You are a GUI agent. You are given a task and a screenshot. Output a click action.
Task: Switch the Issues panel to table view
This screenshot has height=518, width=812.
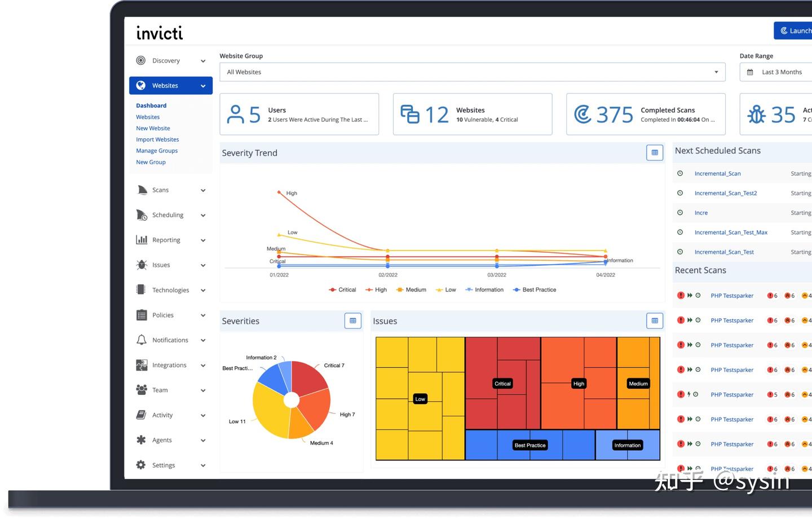[x=655, y=321]
